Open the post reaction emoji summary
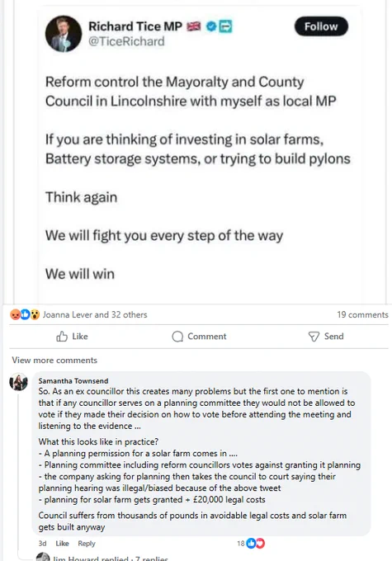Viewport: 392px width, 561px height. [x=25, y=315]
